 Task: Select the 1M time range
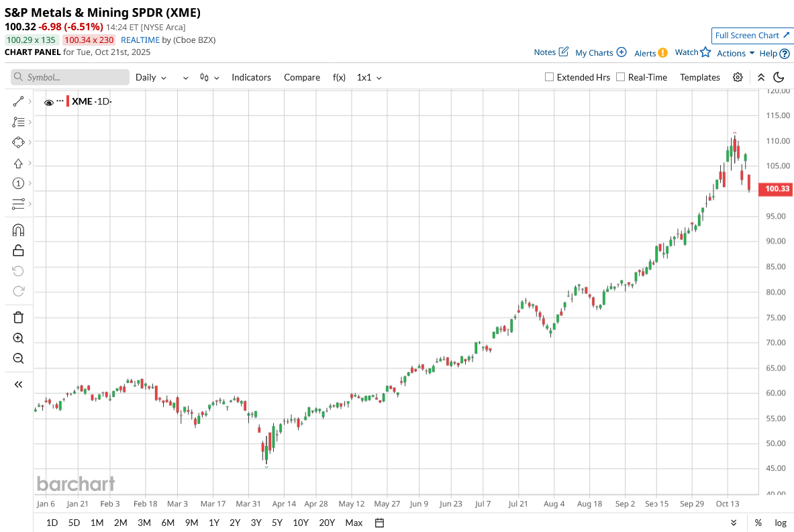pyautogui.click(x=97, y=523)
